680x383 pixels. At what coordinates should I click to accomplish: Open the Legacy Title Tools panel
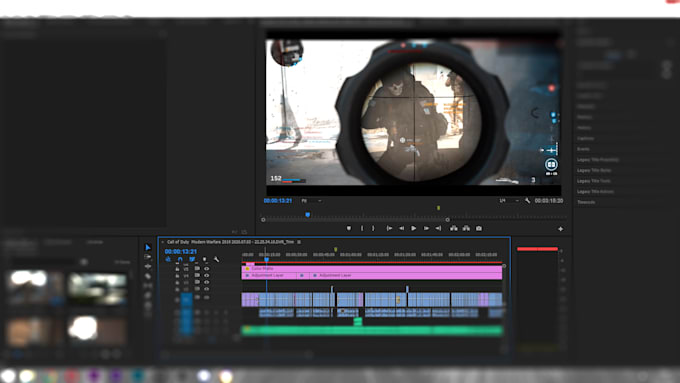click(593, 181)
